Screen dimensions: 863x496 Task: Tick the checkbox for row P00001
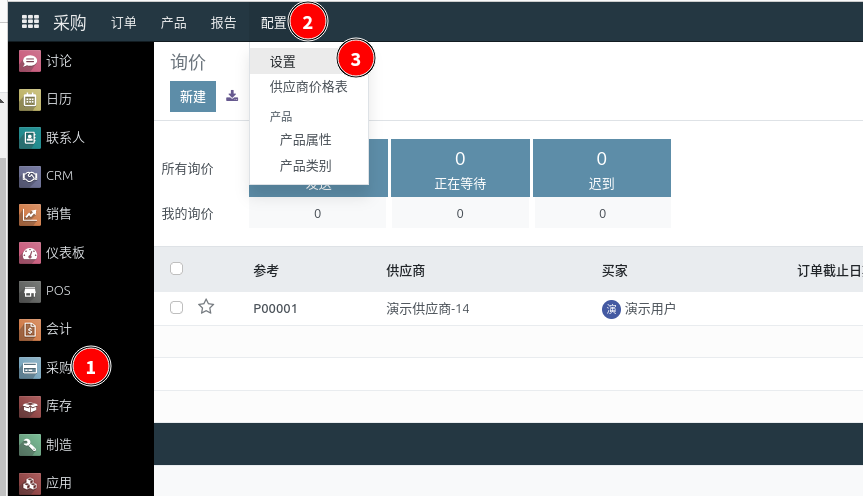pyautogui.click(x=176, y=307)
